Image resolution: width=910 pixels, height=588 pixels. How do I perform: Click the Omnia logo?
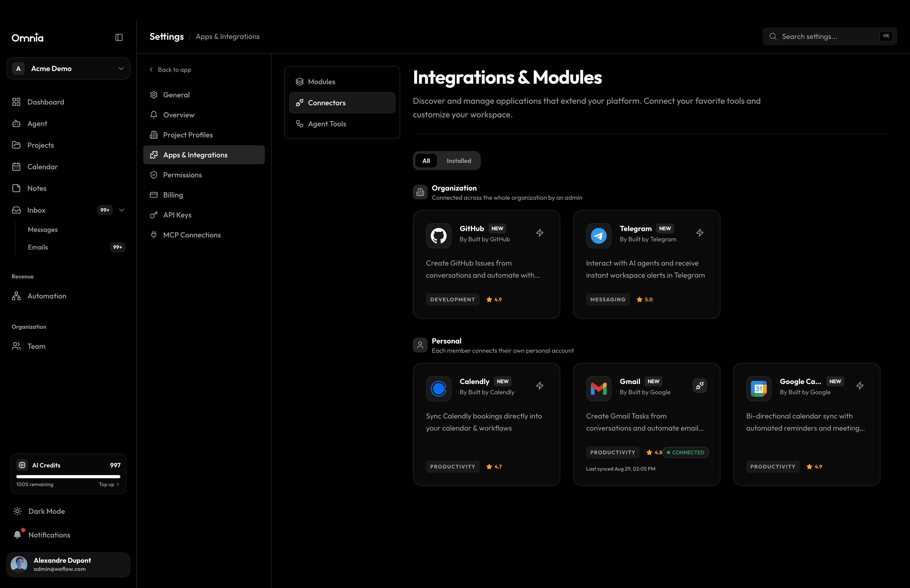(27, 37)
